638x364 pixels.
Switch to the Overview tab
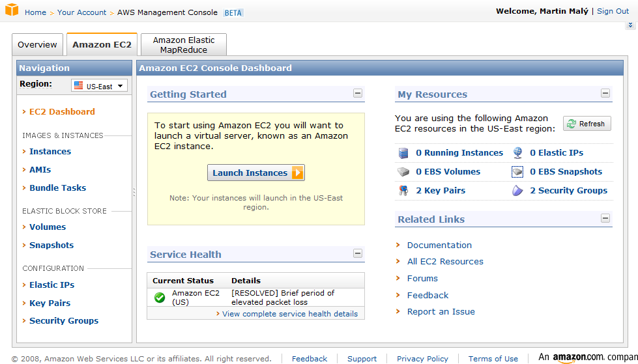(x=37, y=45)
